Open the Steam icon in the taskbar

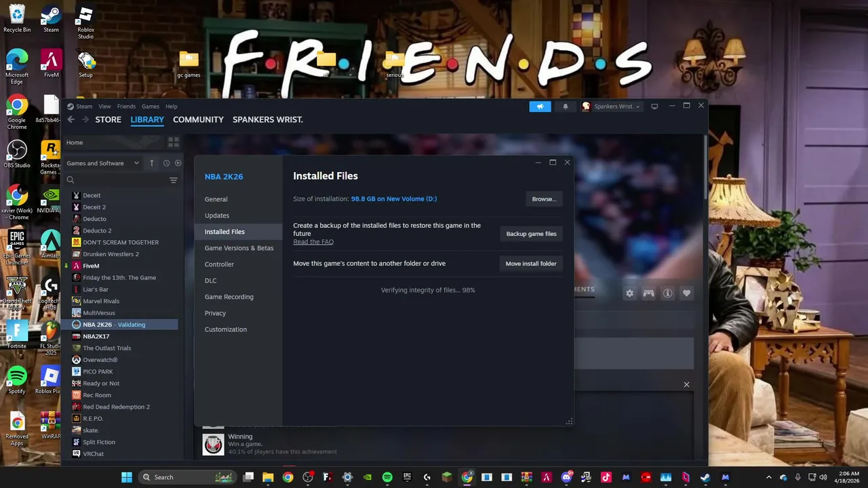[x=705, y=477]
